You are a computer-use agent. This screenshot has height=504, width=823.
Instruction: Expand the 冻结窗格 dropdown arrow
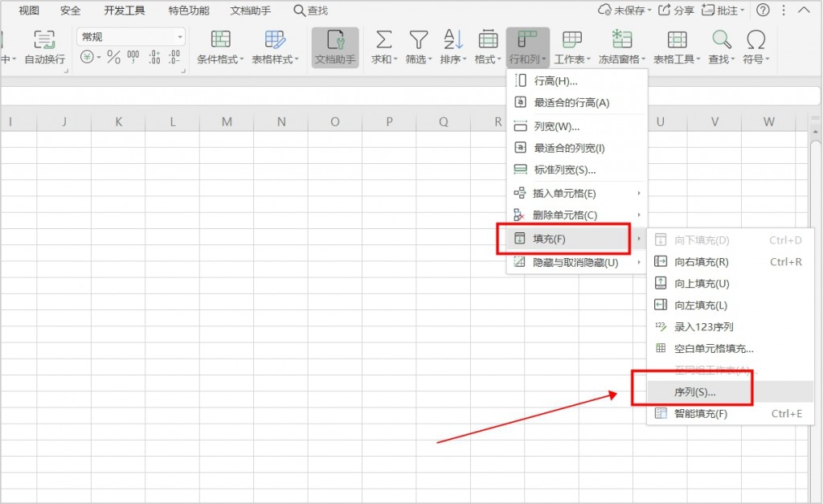coord(643,59)
